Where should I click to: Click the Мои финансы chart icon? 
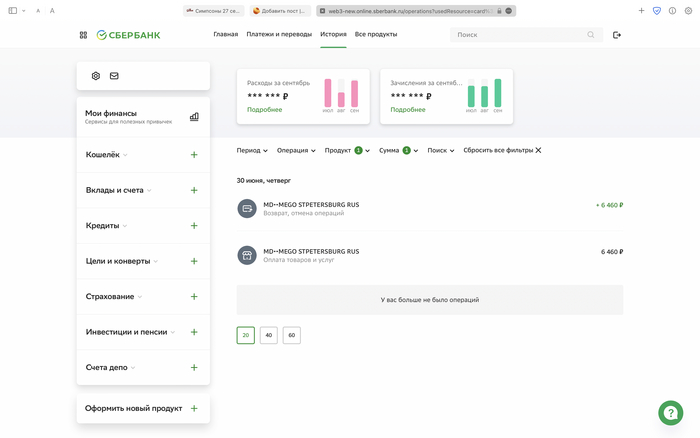pyautogui.click(x=194, y=116)
